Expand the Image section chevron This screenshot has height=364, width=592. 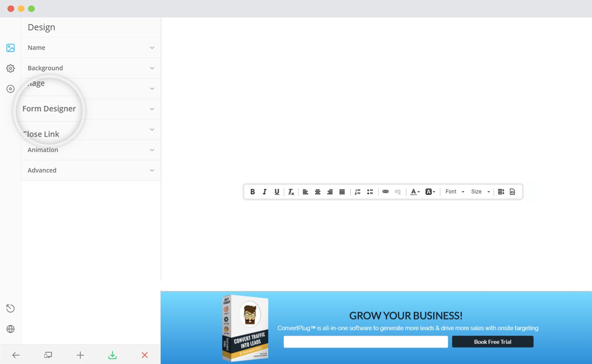[152, 89]
